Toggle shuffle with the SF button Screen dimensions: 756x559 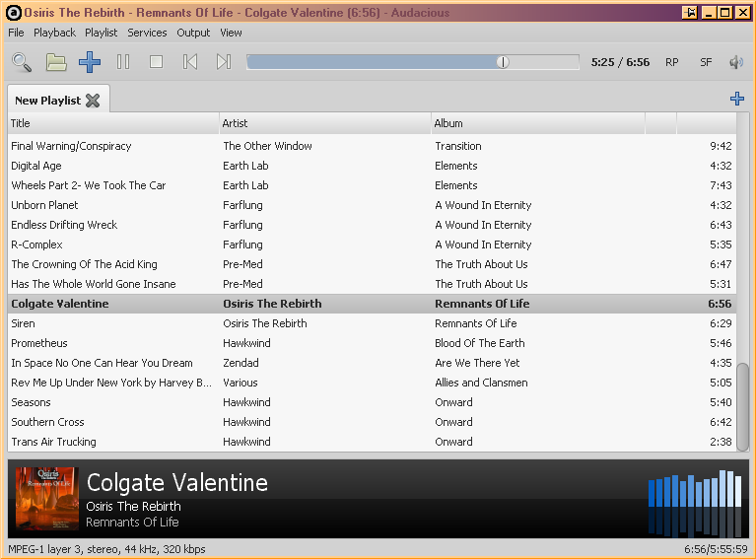706,62
